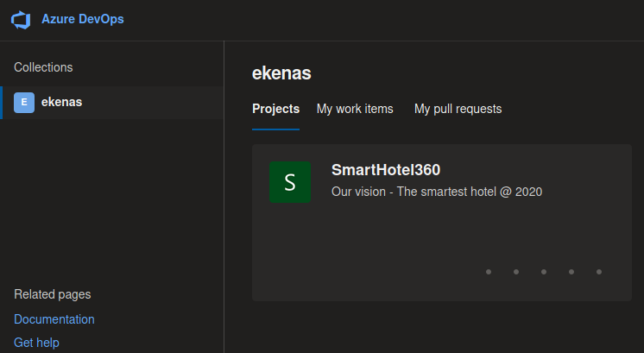The width and height of the screenshot is (644, 353).
Task: Select the ekenas collection in the sidebar
Action: coord(112,103)
